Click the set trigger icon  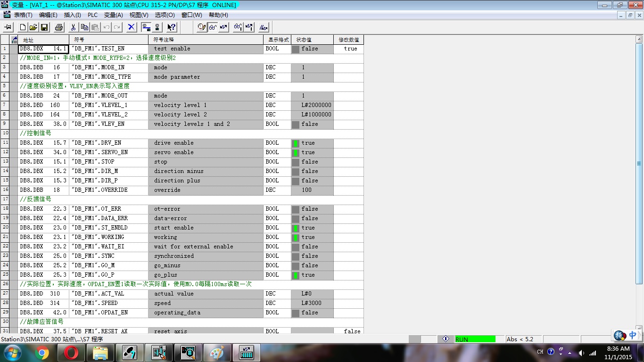[x=202, y=27]
